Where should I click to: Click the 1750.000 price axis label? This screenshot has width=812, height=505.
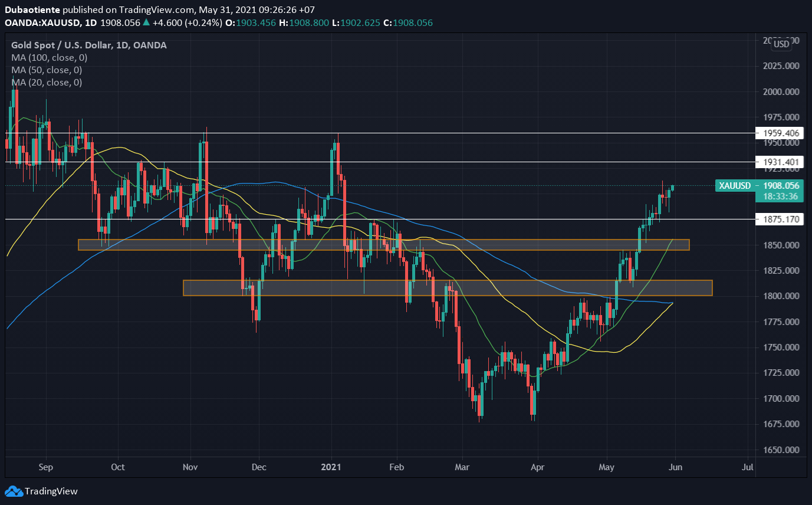point(780,347)
